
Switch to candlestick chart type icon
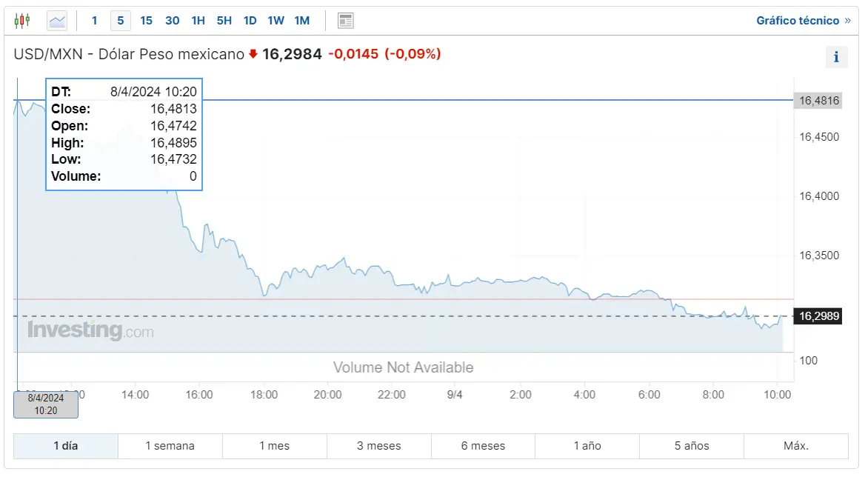(22, 21)
